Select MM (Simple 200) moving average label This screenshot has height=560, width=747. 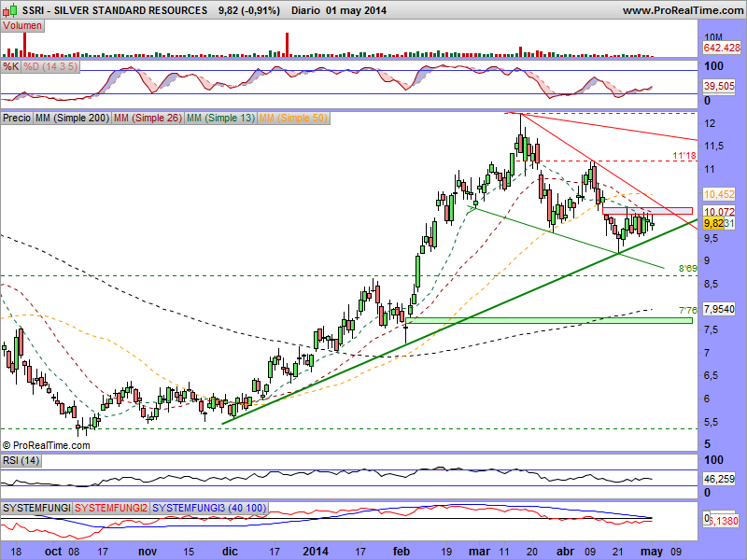(72, 118)
